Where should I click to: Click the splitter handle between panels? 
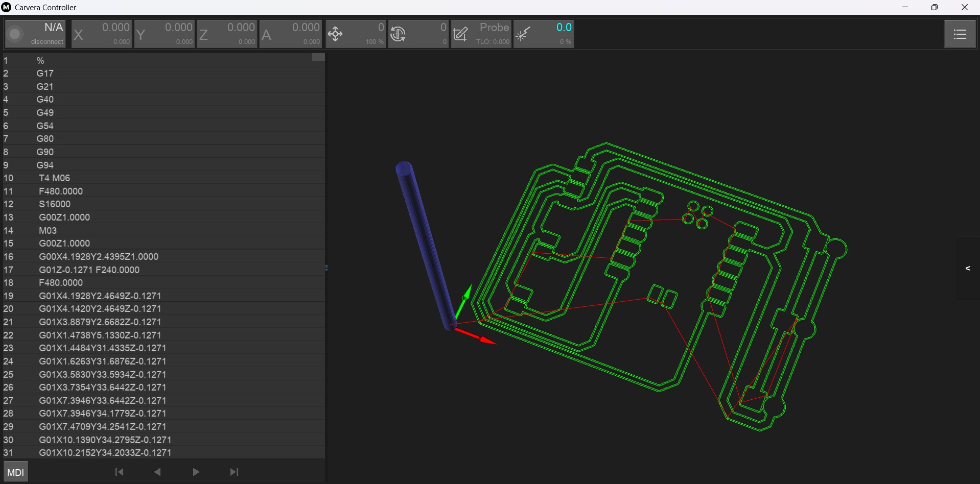326,268
